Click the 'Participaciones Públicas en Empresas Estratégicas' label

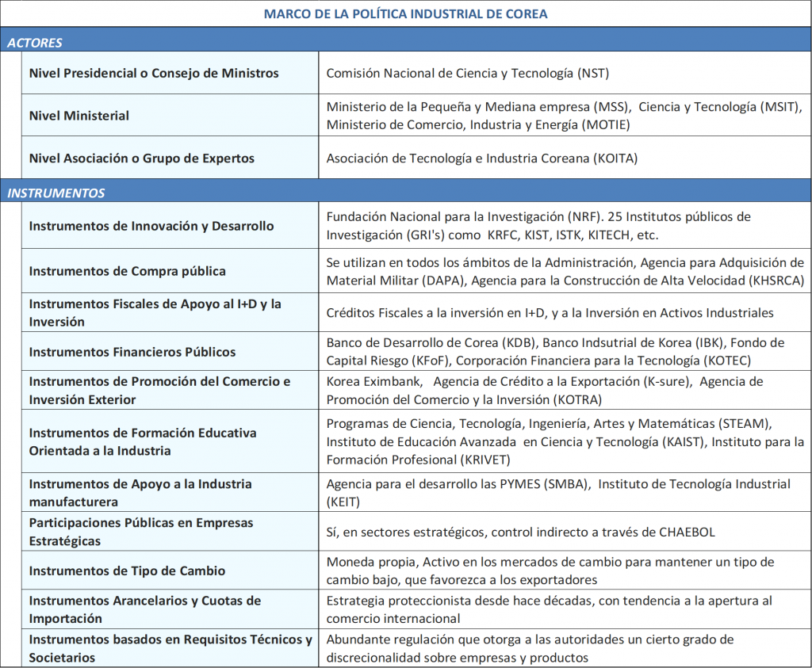[141, 532]
